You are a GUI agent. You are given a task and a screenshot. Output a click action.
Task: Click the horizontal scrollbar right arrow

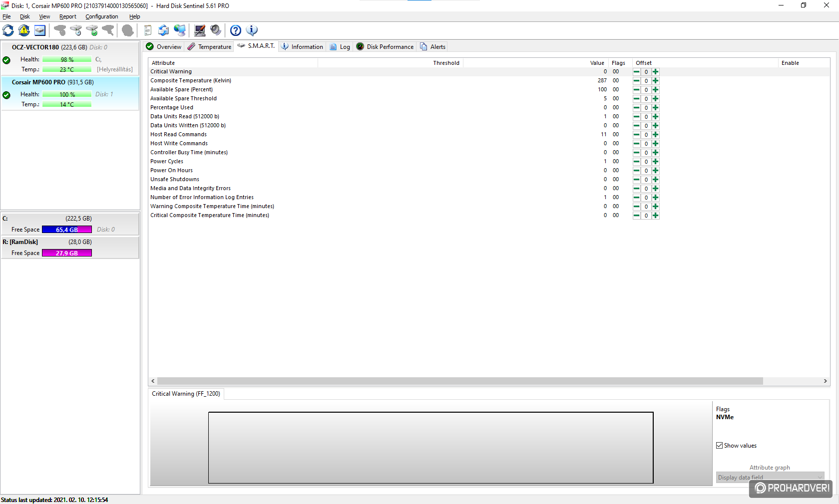pos(825,381)
